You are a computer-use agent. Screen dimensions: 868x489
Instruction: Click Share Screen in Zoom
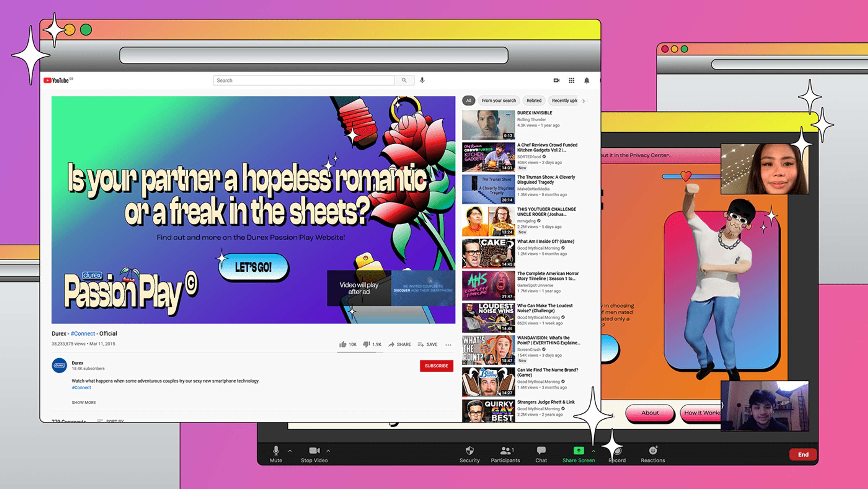[579, 454]
